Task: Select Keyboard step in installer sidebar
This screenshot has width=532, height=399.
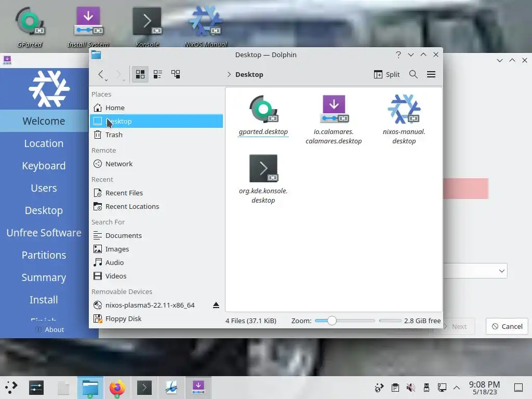Action: point(44,166)
